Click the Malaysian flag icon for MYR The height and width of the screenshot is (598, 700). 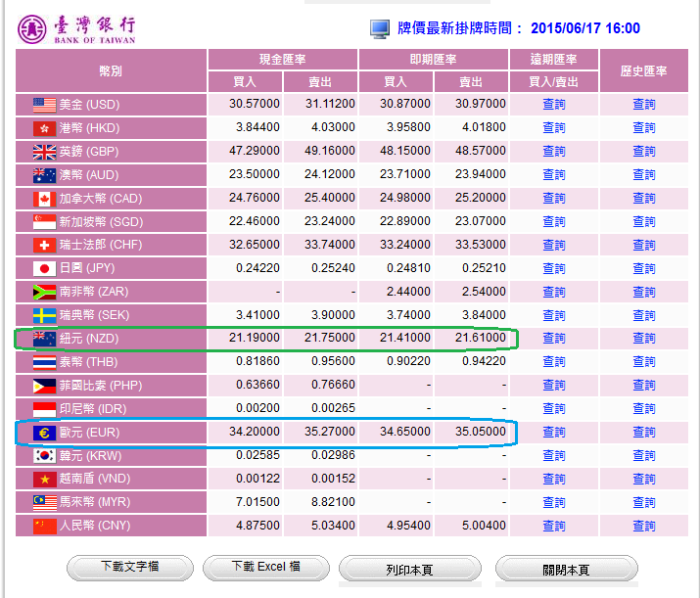[44, 502]
